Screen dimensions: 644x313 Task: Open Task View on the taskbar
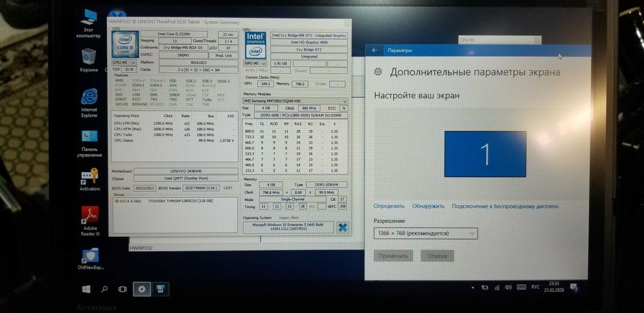[x=122, y=289]
